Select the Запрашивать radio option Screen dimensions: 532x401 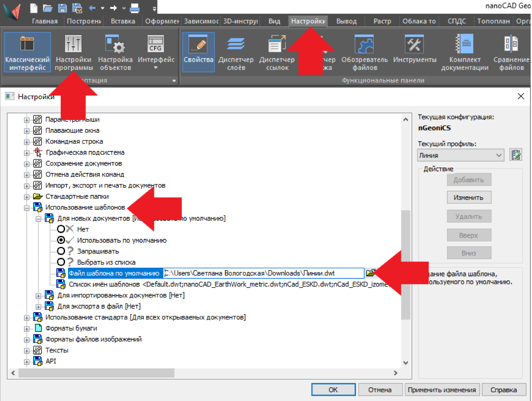(x=61, y=251)
